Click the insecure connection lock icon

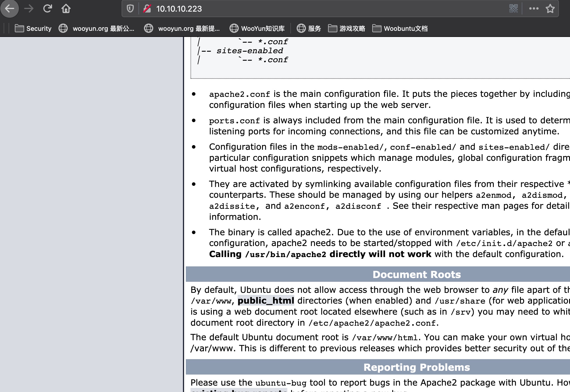click(x=147, y=9)
